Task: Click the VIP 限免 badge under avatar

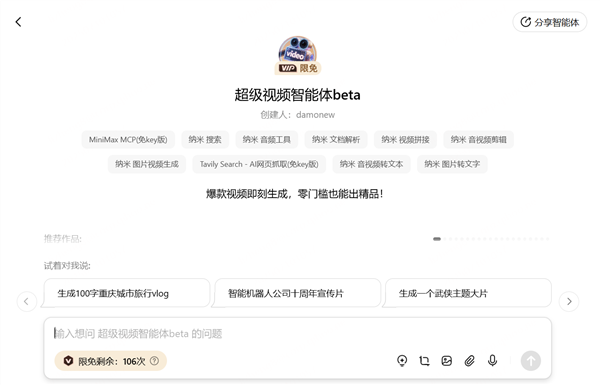Action: 298,68
